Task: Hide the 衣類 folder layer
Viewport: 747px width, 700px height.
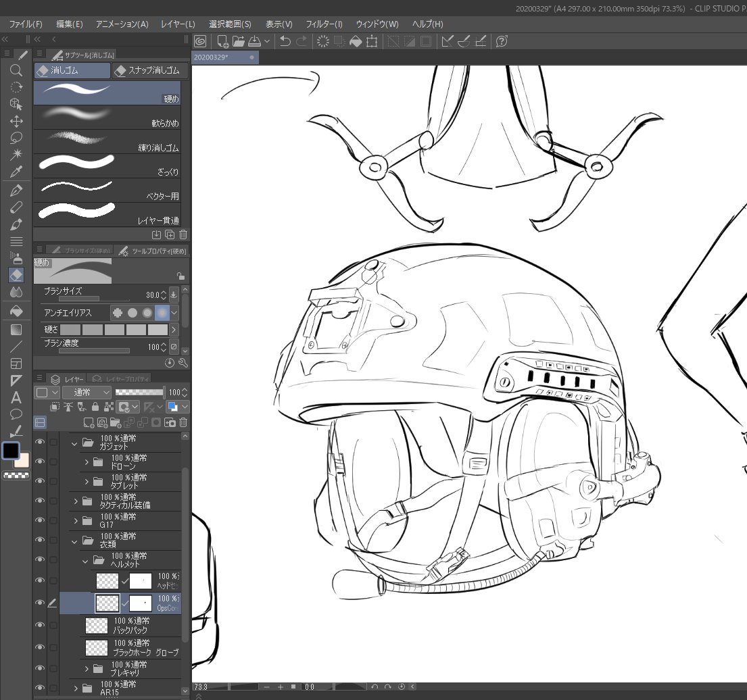Action: tap(40, 540)
